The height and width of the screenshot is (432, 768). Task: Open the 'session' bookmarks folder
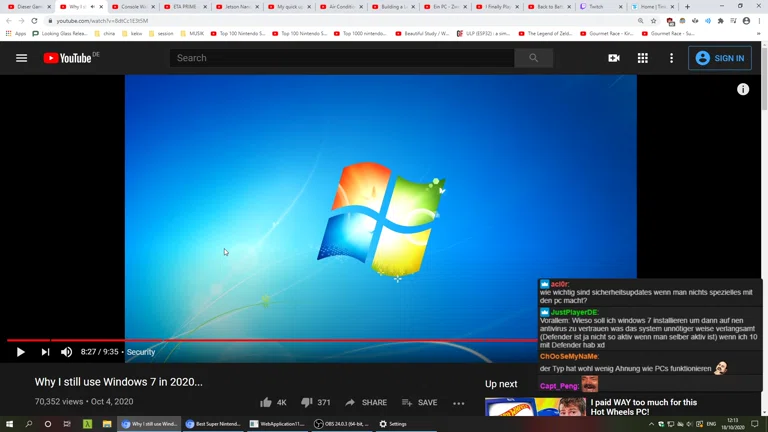pyautogui.click(x=161, y=33)
